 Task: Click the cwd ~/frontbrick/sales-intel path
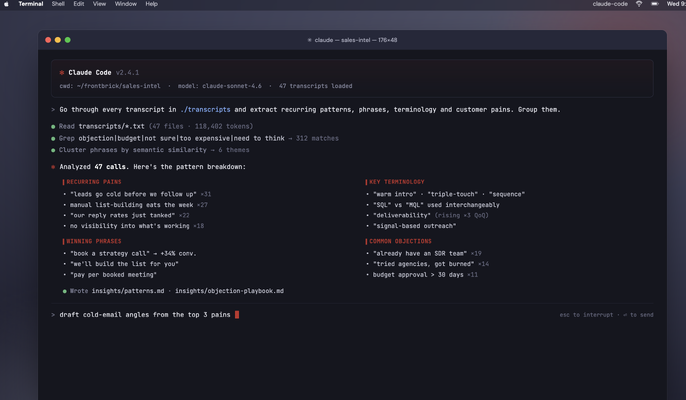point(110,86)
